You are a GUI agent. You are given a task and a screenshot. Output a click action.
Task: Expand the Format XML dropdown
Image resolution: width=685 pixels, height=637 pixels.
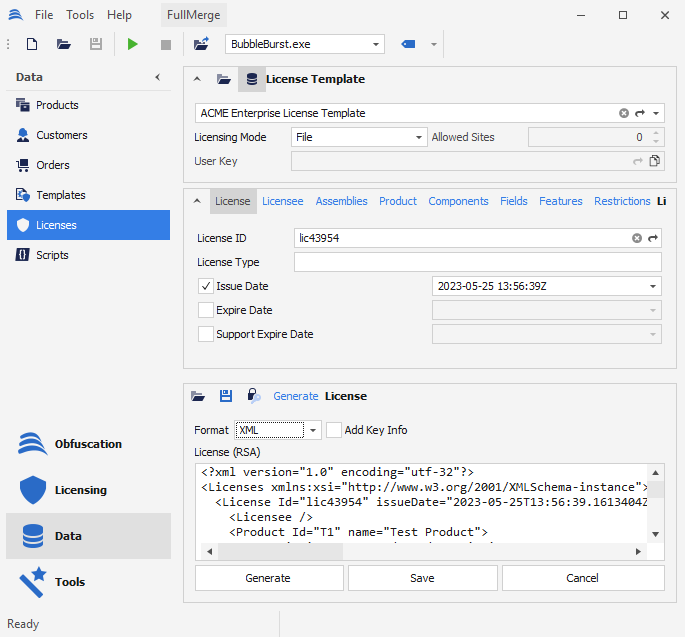pyautogui.click(x=312, y=430)
